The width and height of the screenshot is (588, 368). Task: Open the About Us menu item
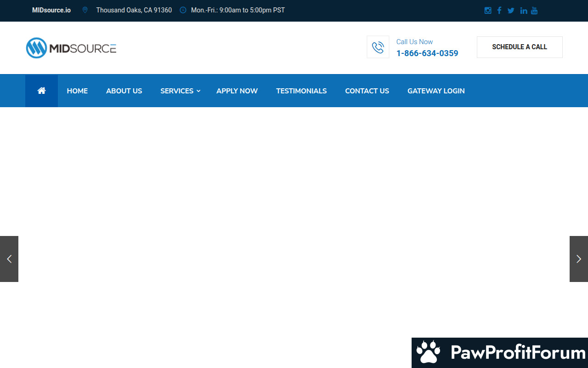[x=124, y=91]
